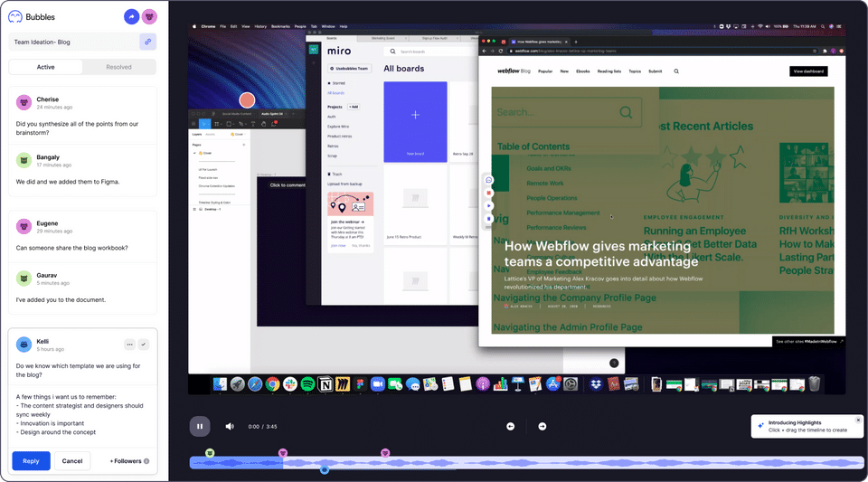Jump to next comment with right arrow
This screenshot has width=868, height=482.
pos(542,426)
